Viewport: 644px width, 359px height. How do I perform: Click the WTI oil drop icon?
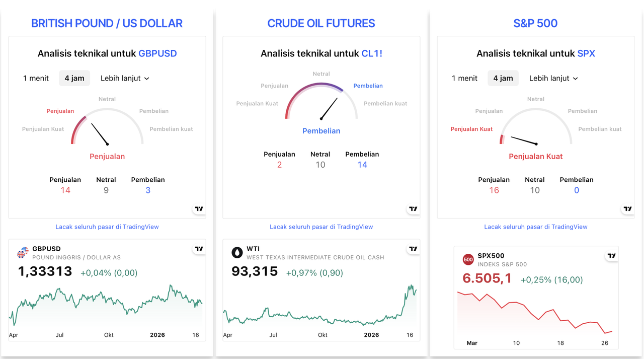pyautogui.click(x=237, y=252)
